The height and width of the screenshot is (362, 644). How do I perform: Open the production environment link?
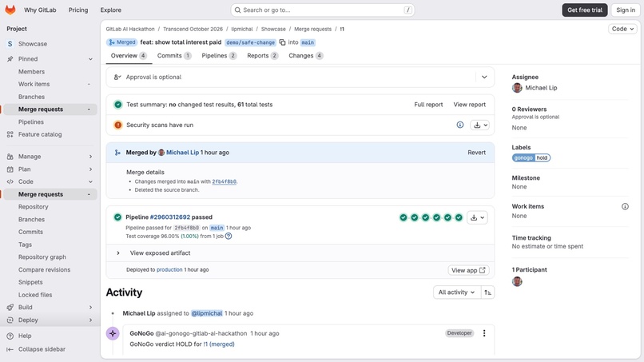[x=169, y=270]
